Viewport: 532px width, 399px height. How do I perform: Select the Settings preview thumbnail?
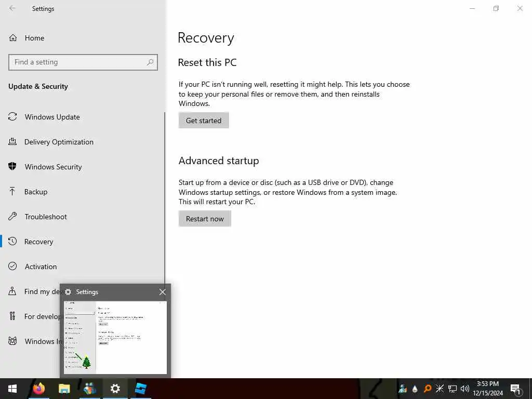click(x=115, y=338)
